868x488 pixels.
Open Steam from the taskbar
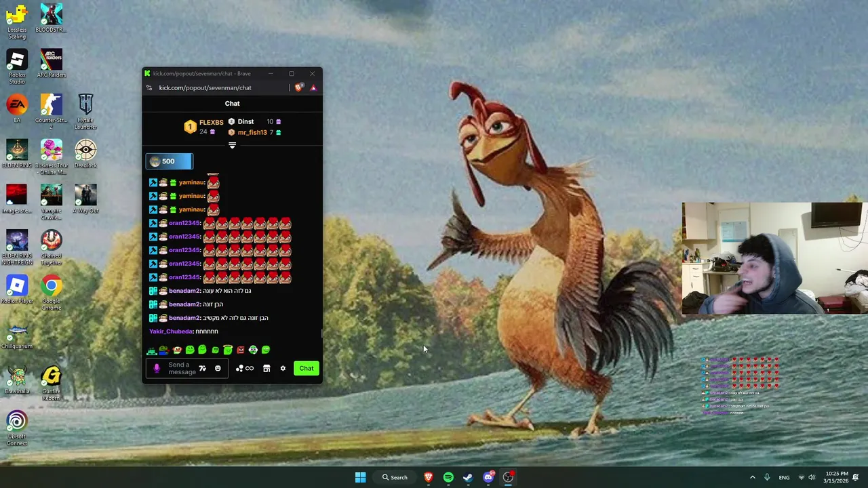click(x=468, y=477)
